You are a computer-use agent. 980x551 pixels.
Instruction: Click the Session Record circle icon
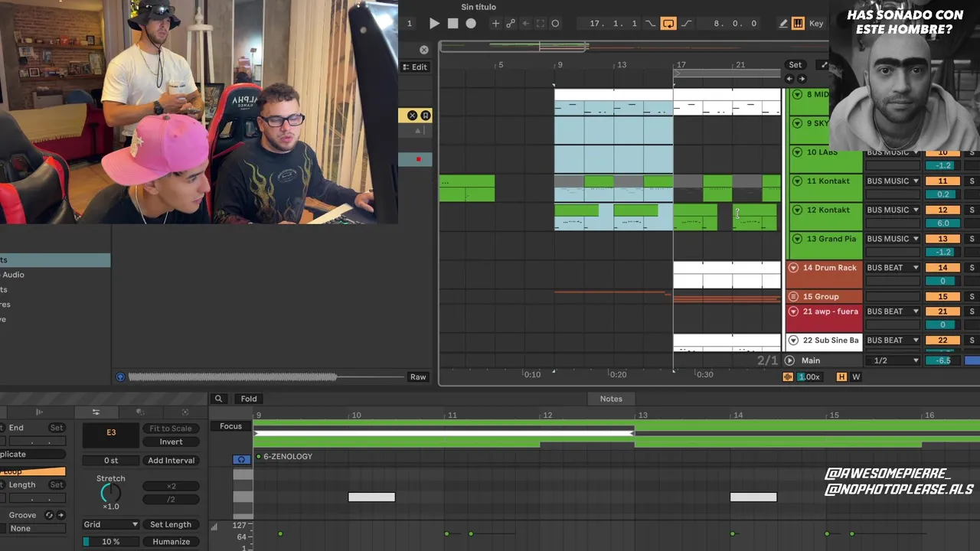(x=555, y=24)
